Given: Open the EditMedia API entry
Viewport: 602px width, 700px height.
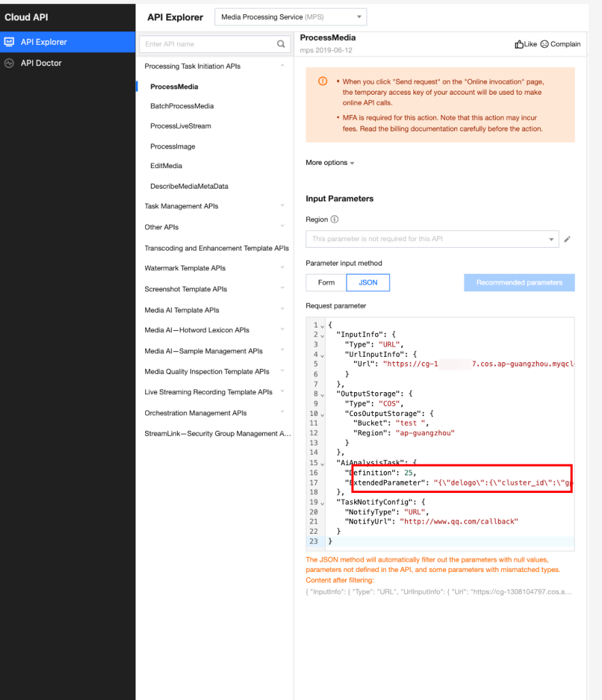Looking at the screenshot, I should pos(166,165).
